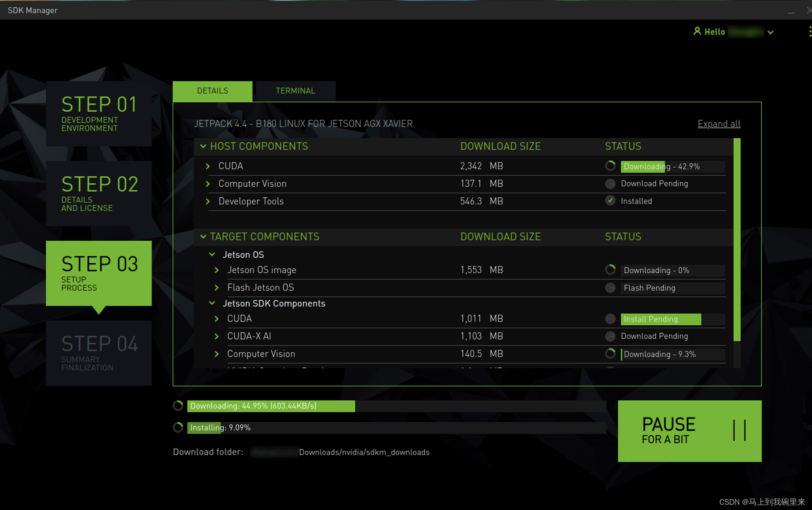Collapse the Host Components section
Viewport: 812px width, 510px height.
click(x=203, y=146)
